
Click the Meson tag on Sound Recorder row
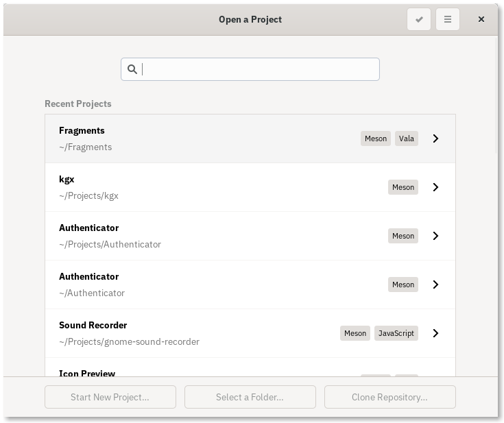(355, 333)
